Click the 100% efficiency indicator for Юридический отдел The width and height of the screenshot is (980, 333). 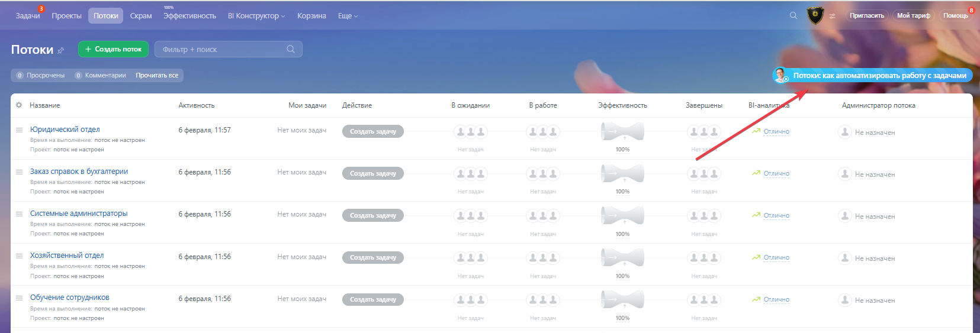coord(622,150)
